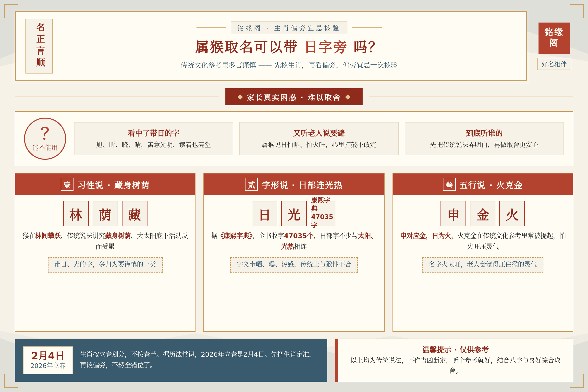
Task: Click the question mark 能不能用 circle
Action: (x=45, y=138)
